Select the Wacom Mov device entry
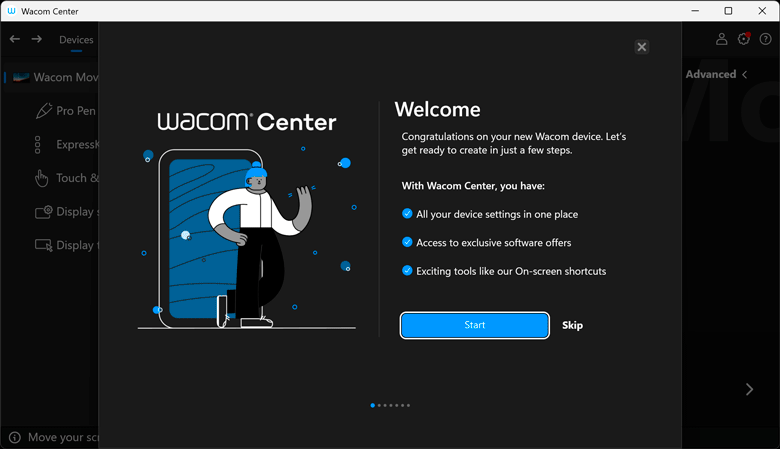Viewport: 780px width, 449px height. click(52, 77)
